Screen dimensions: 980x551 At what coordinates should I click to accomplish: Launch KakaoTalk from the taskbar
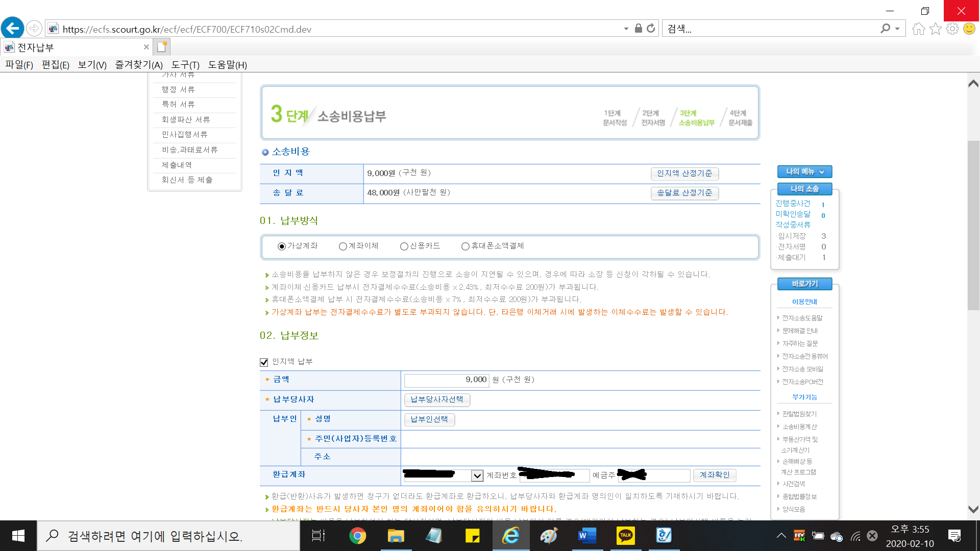point(625,536)
